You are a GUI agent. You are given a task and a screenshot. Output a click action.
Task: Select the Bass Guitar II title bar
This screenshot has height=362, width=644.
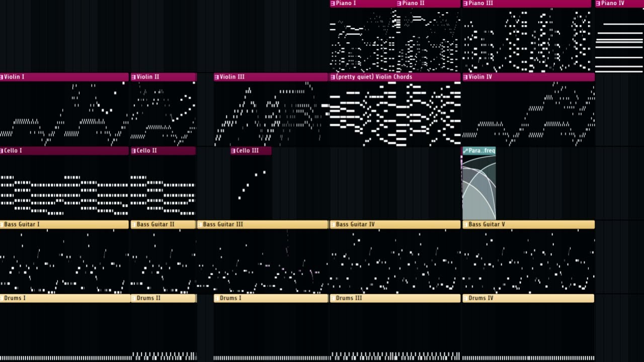pyautogui.click(x=164, y=224)
